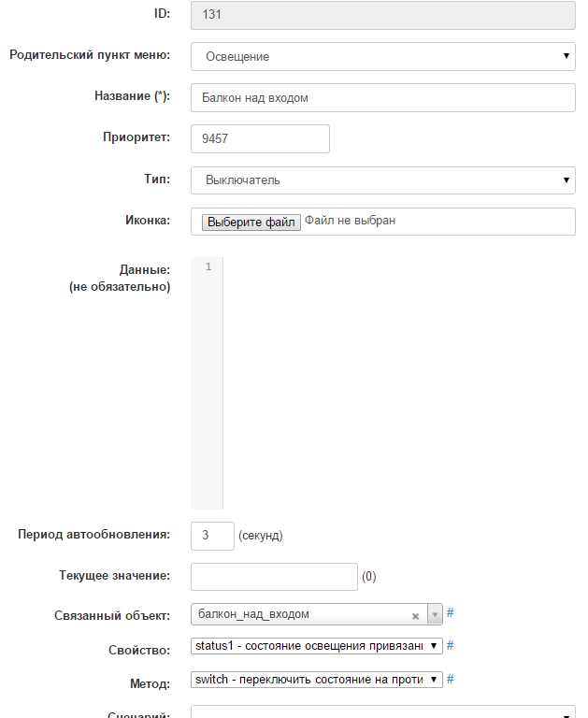Clear the балкон_над_входом linked object selection
The width and height of the screenshot is (588, 718).
point(415,616)
